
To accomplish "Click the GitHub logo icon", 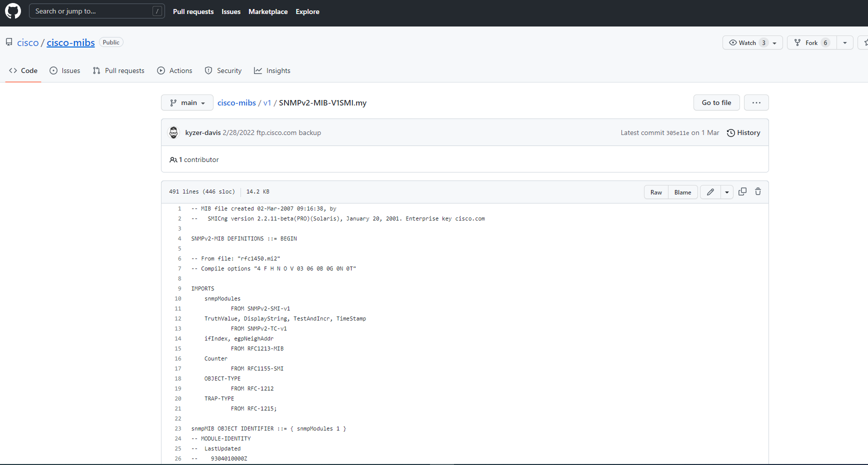I will coord(13,11).
